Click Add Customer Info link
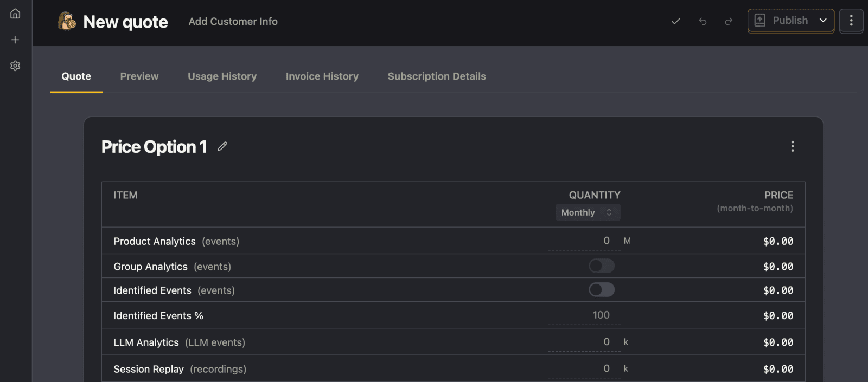The height and width of the screenshot is (382, 868). click(x=233, y=22)
